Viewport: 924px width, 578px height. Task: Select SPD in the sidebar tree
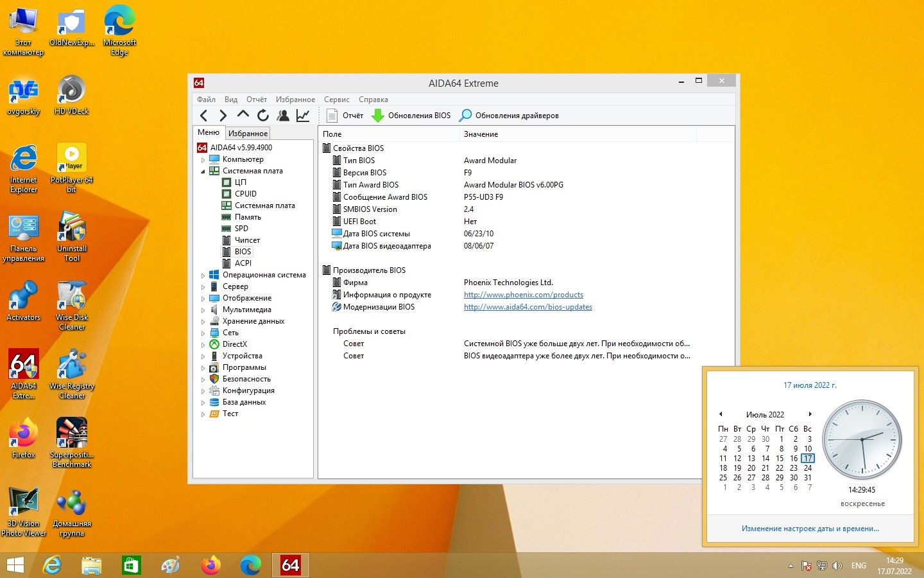[x=241, y=229]
